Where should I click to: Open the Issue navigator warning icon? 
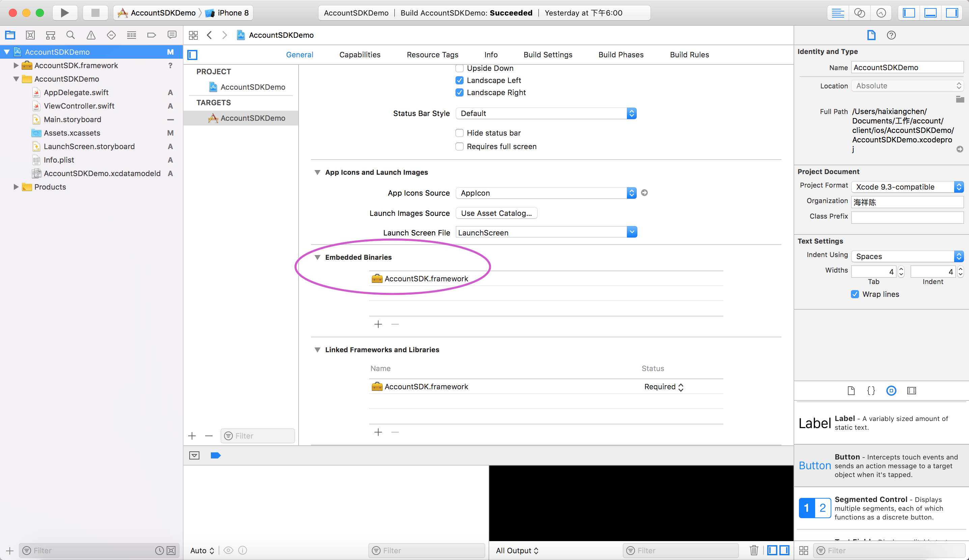click(x=91, y=35)
